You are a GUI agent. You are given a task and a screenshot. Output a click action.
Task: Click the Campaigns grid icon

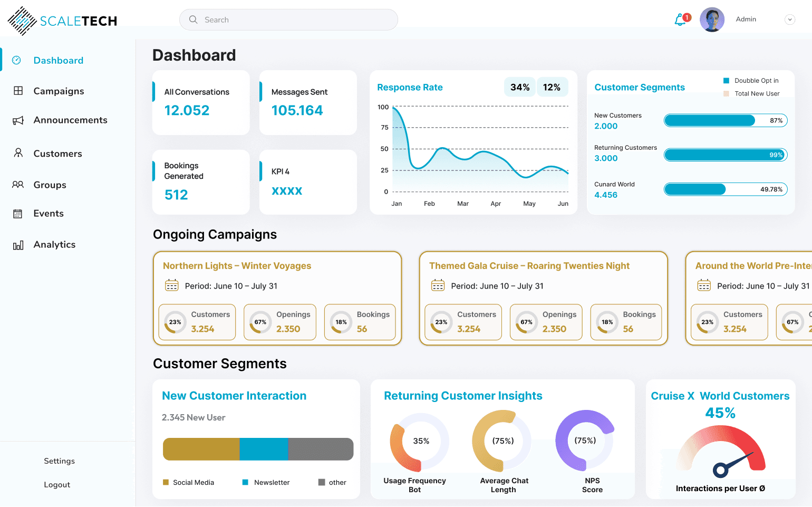(18, 91)
